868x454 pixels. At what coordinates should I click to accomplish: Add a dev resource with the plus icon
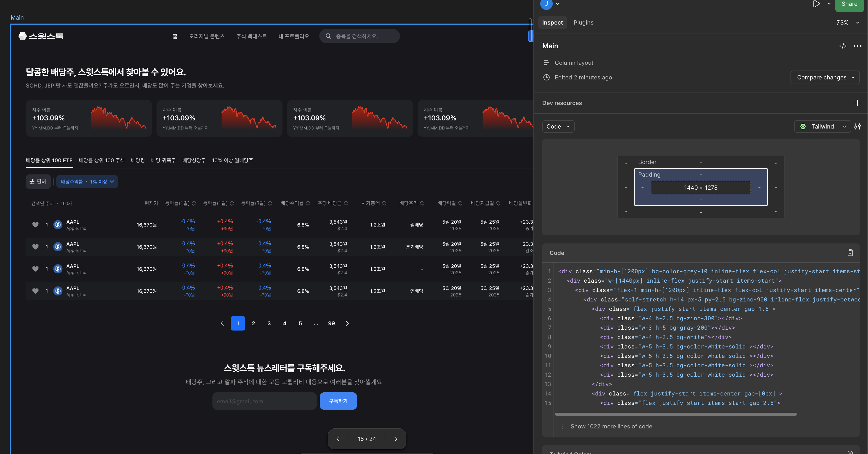pos(857,103)
